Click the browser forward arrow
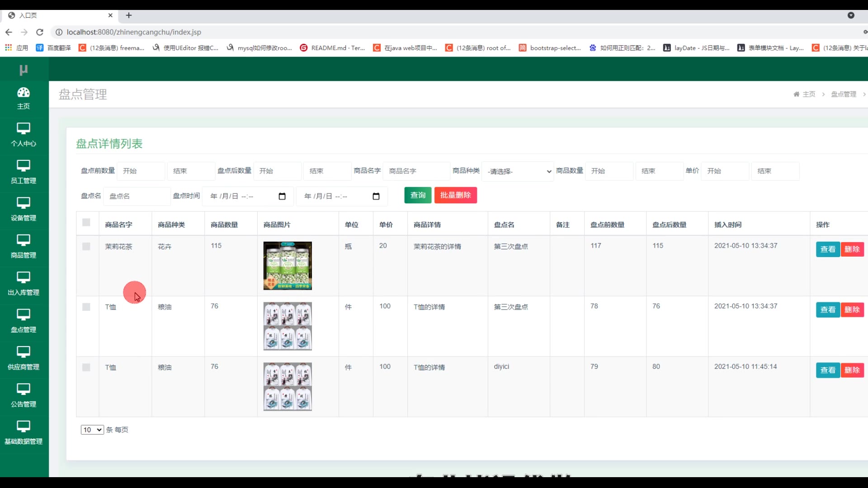 [24, 32]
